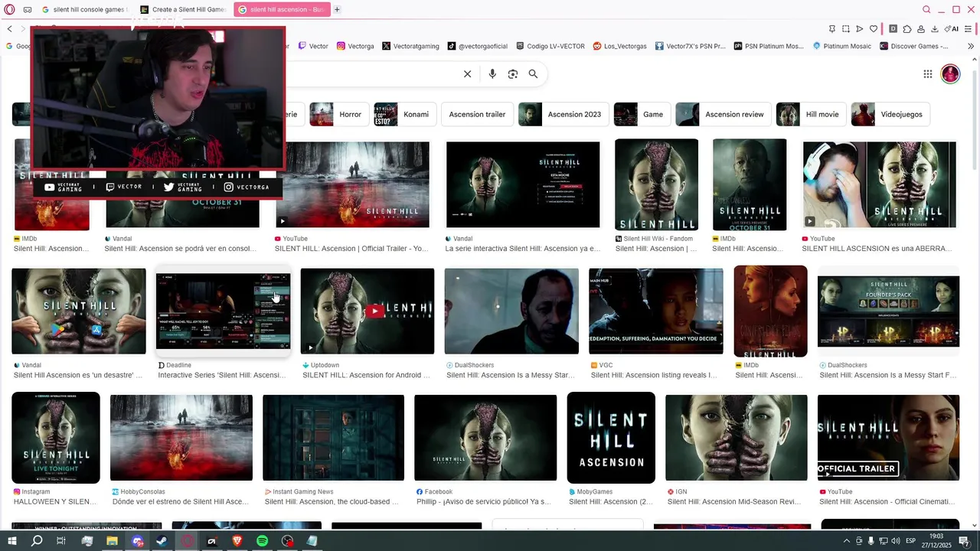Open the PSN Platinum Mosaic bookmark

[x=769, y=46]
